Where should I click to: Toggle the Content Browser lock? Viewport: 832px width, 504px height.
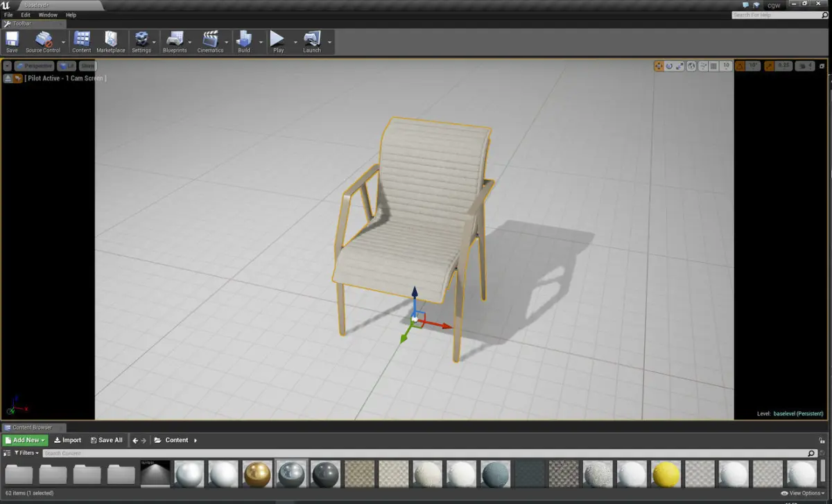tap(822, 440)
